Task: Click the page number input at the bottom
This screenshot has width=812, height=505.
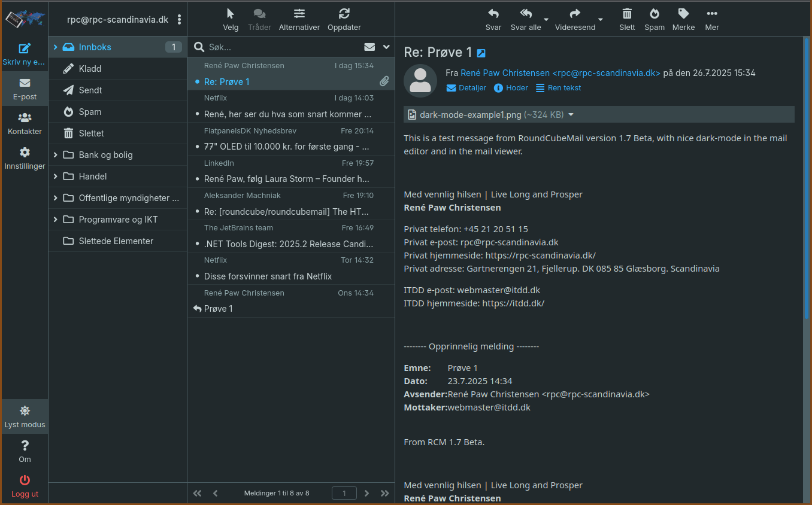Action: tap(344, 493)
